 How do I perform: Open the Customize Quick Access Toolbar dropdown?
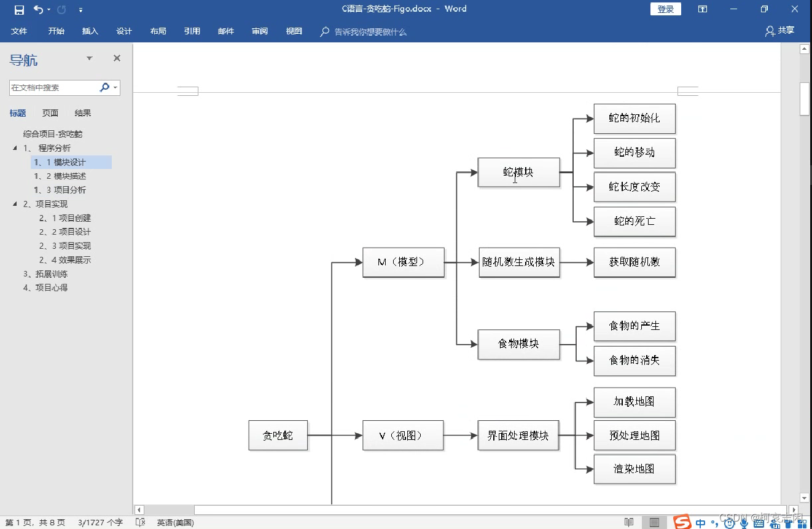(80, 10)
